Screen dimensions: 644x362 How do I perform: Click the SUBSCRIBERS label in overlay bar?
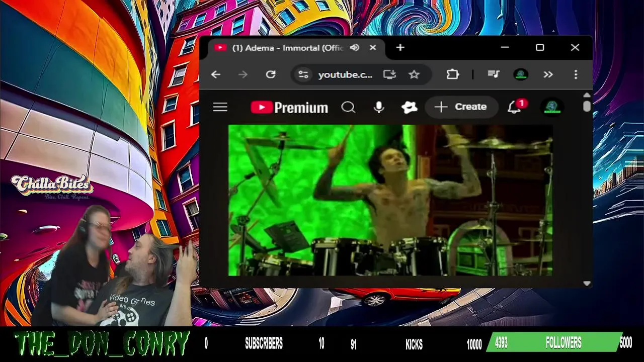[264, 344]
